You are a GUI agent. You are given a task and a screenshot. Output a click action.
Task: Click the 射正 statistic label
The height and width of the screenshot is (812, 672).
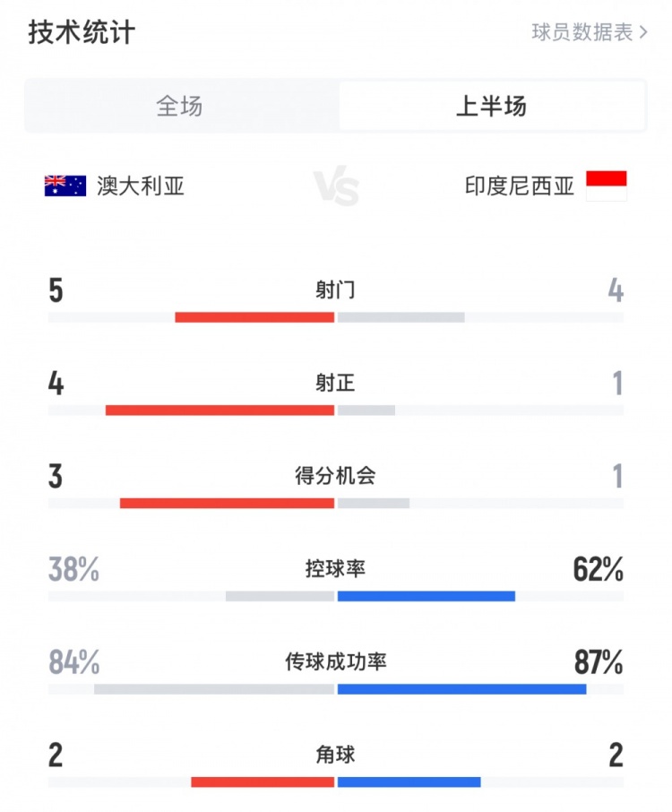pos(336,380)
